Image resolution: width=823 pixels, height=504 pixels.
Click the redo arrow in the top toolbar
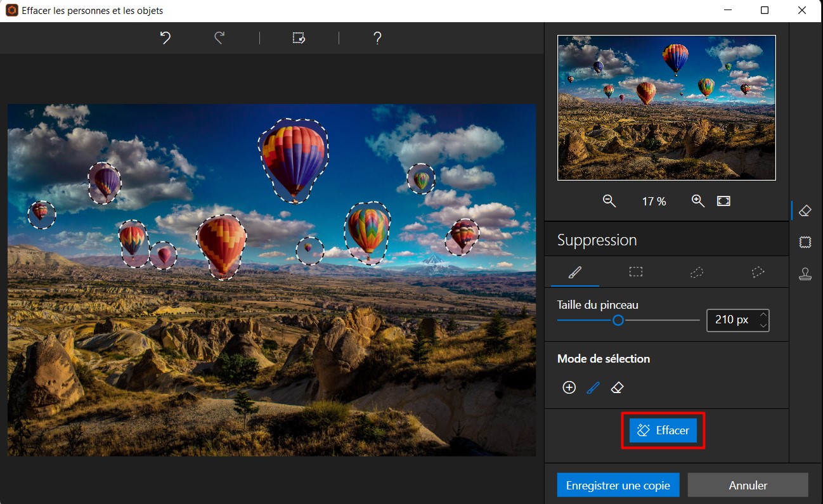point(219,38)
